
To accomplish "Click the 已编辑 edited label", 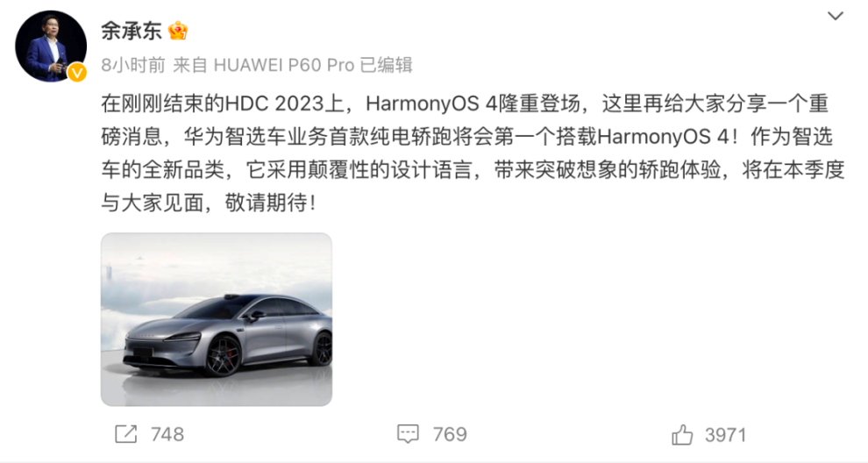I will pos(387,66).
